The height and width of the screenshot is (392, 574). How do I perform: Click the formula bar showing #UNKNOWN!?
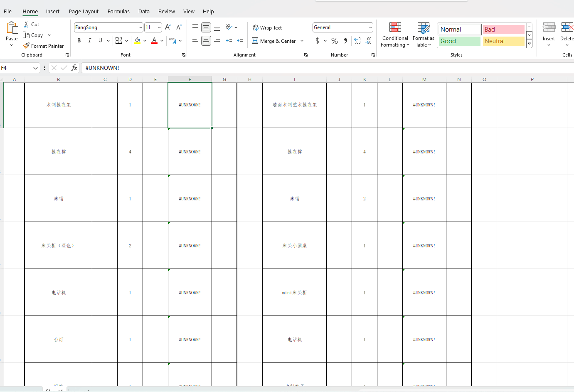pos(328,68)
